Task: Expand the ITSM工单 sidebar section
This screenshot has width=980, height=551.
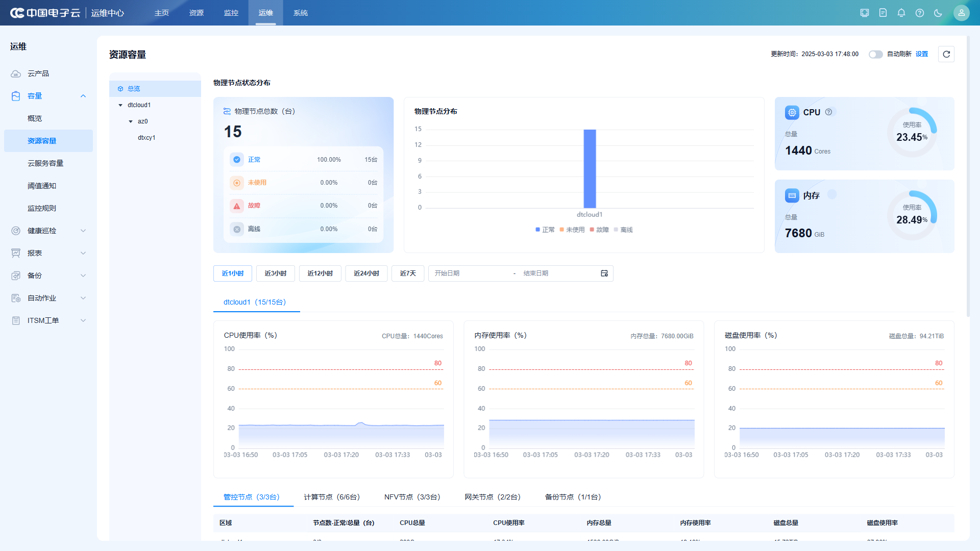Action: 83,320
